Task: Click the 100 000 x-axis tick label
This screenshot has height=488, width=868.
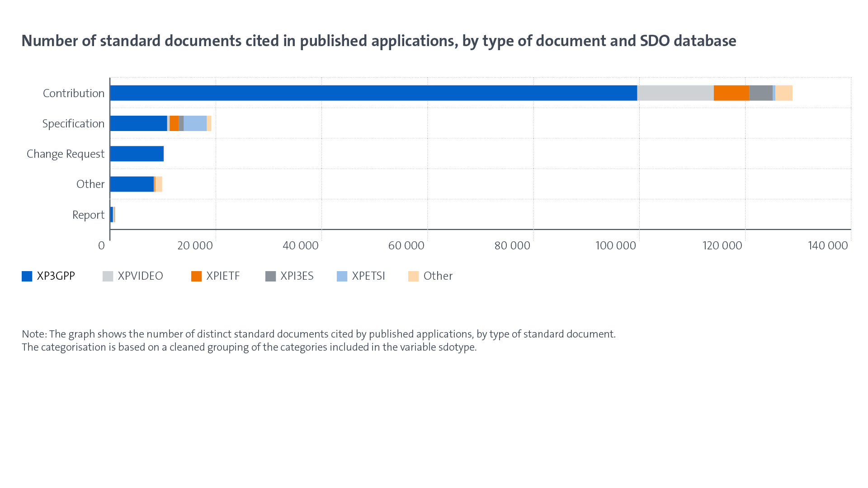Action: point(615,245)
